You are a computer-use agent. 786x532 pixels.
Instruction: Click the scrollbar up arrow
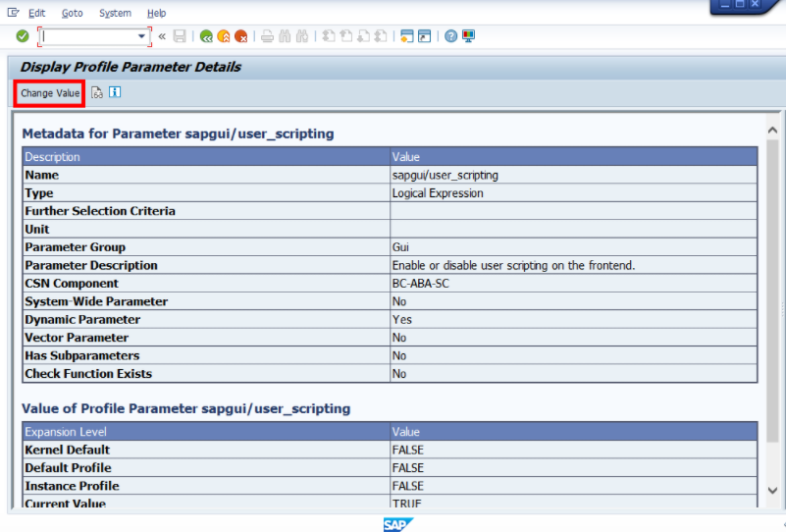click(772, 130)
